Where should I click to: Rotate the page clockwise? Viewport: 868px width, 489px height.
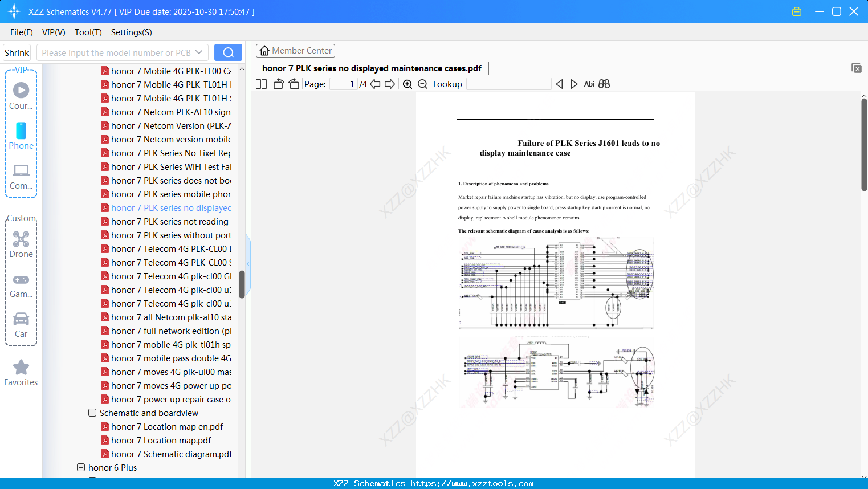[x=294, y=84]
